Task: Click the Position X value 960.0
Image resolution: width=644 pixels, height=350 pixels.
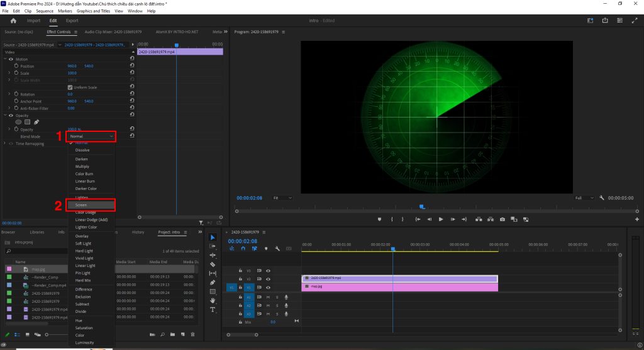Action: point(72,66)
